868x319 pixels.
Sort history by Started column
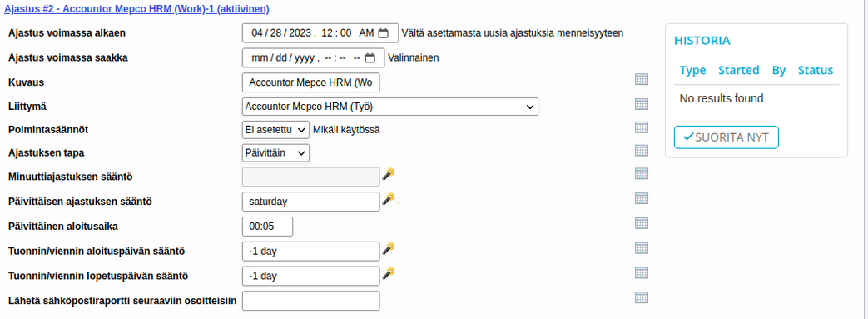pos(738,70)
